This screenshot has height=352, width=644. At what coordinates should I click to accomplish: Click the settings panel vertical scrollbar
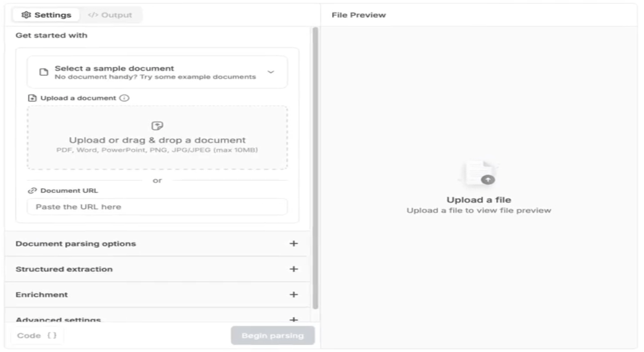pyautogui.click(x=315, y=167)
